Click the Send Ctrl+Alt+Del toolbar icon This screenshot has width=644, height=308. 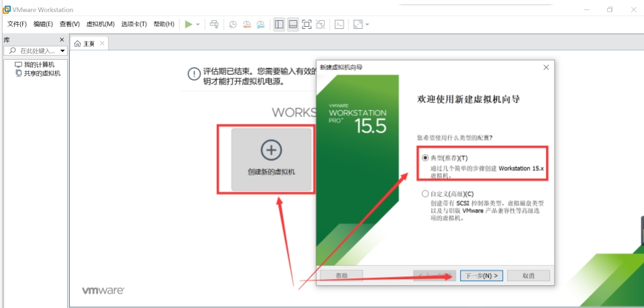[214, 24]
